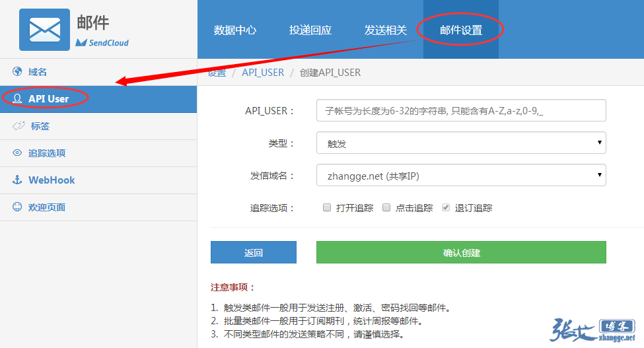Click the smiley icon beside 欢迎页面
The width and height of the screenshot is (644, 348).
click(x=17, y=207)
